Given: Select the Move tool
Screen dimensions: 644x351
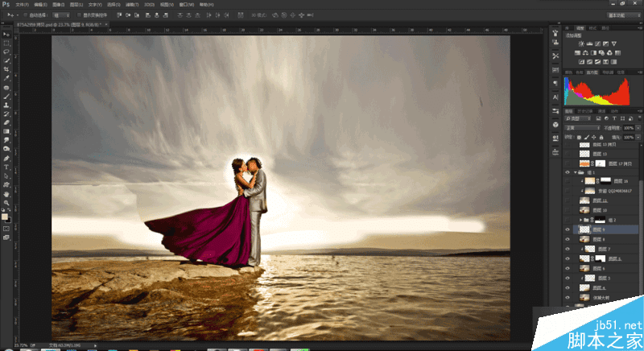Looking at the screenshot, I should 6,35.
